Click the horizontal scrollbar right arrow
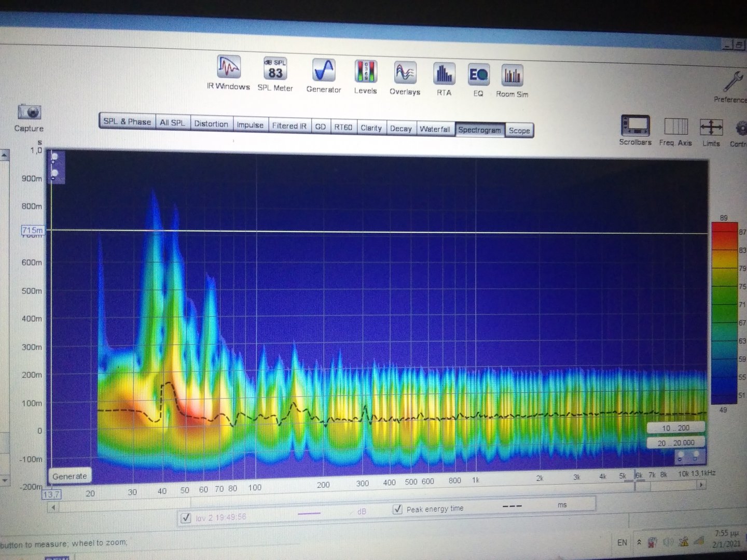747x560 pixels. coord(701,485)
